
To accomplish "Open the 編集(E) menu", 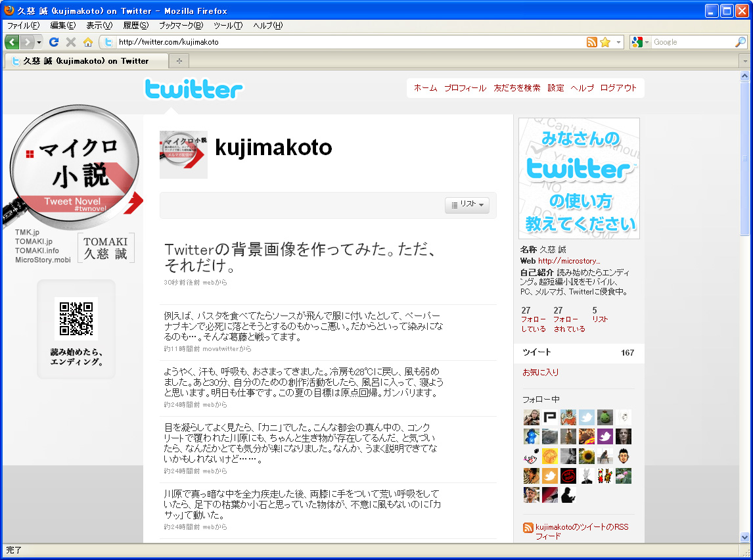I will (x=63, y=26).
